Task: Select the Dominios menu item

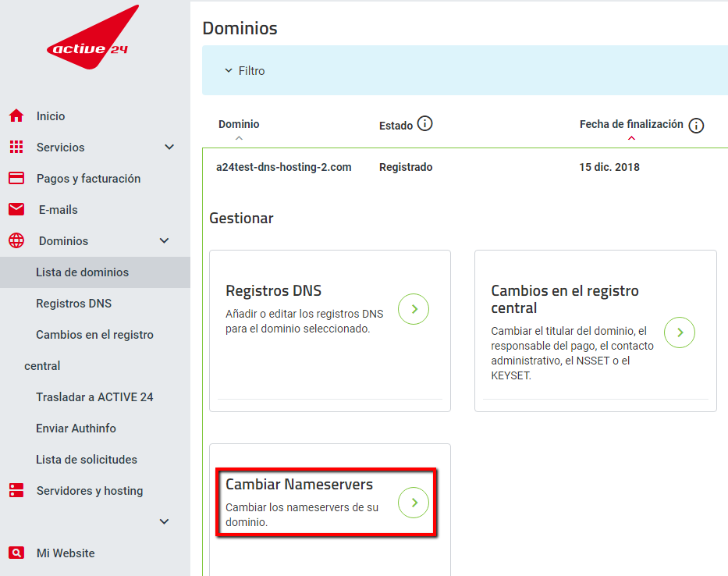Action: (64, 240)
